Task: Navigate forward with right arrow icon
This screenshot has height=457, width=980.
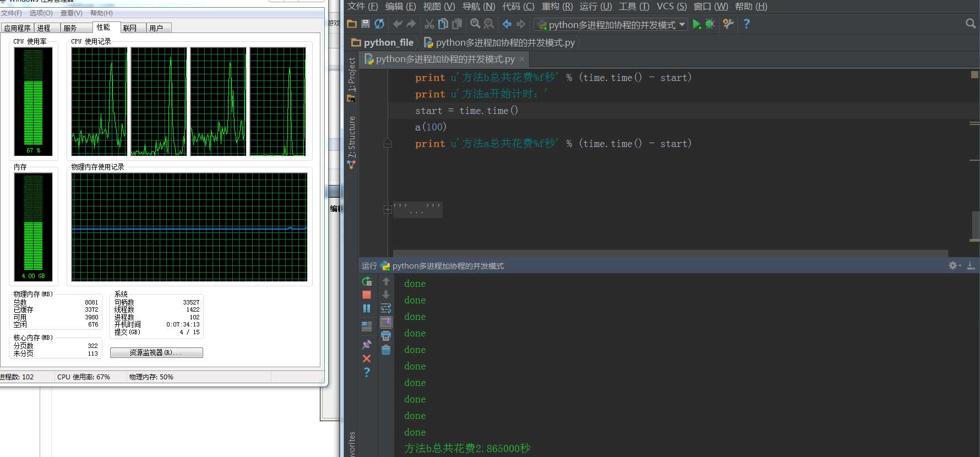Action: (521, 24)
